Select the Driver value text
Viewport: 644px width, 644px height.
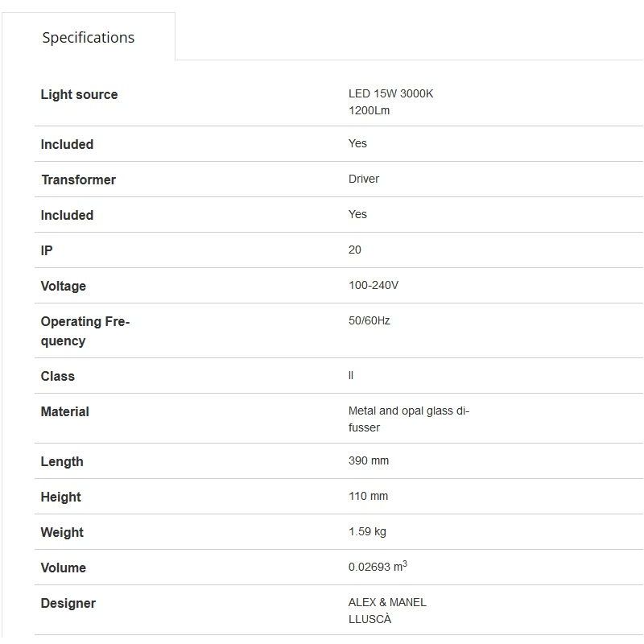pos(364,179)
